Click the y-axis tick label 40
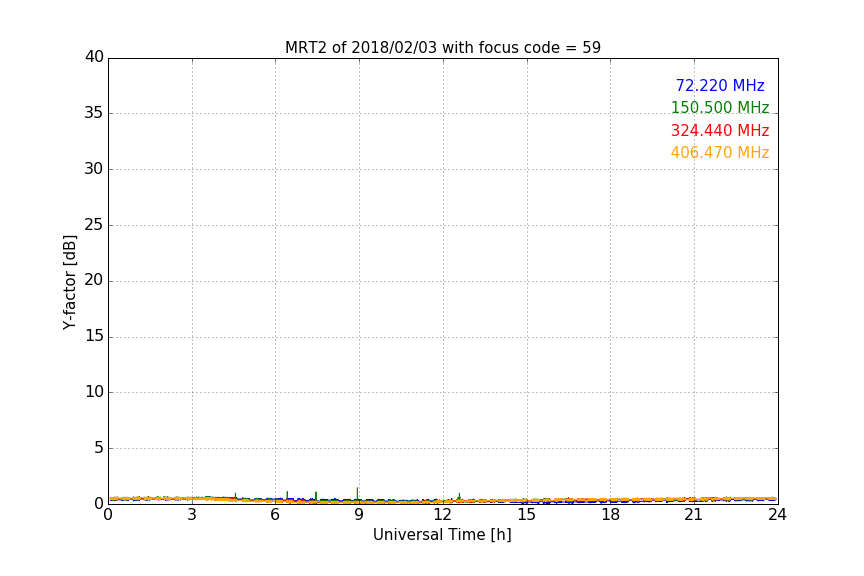This screenshot has height=576, width=864. (94, 57)
